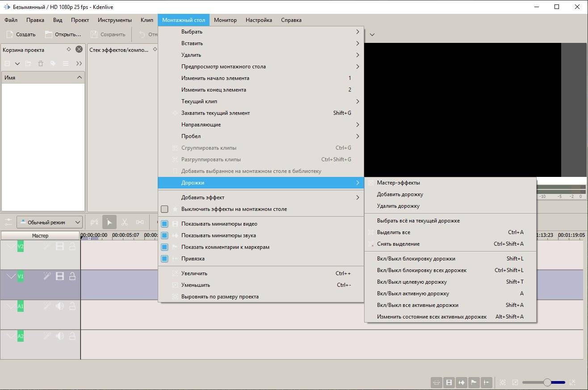Open Направляющие submenu
The image size is (588, 390).
261,125
